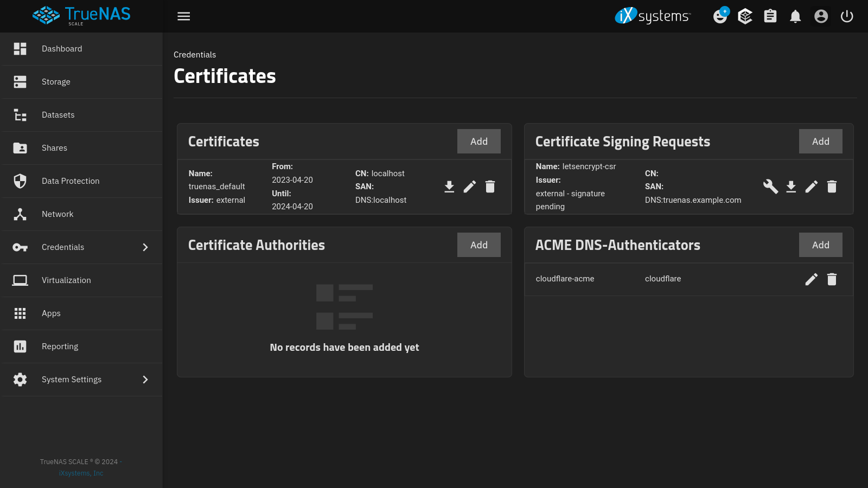Image resolution: width=868 pixels, height=488 pixels.
Task: Edit the cloudflare-acme DNS authenticator
Action: (x=811, y=279)
